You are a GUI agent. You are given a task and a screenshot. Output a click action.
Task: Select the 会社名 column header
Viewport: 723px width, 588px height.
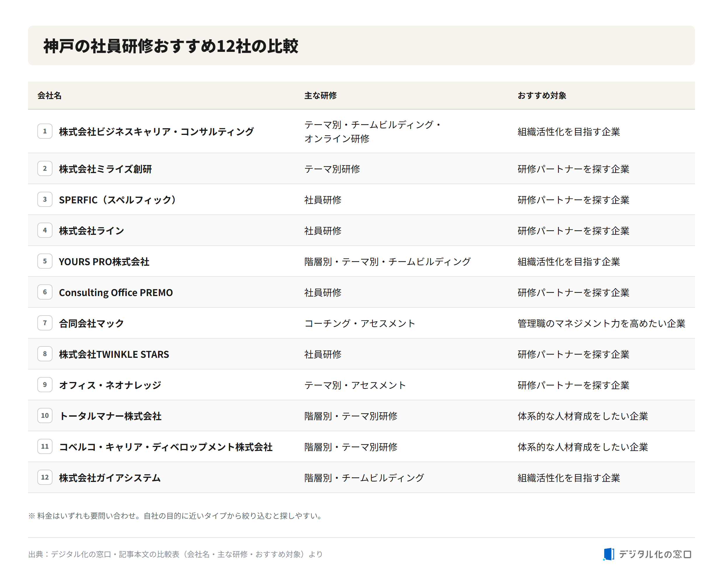[50, 96]
